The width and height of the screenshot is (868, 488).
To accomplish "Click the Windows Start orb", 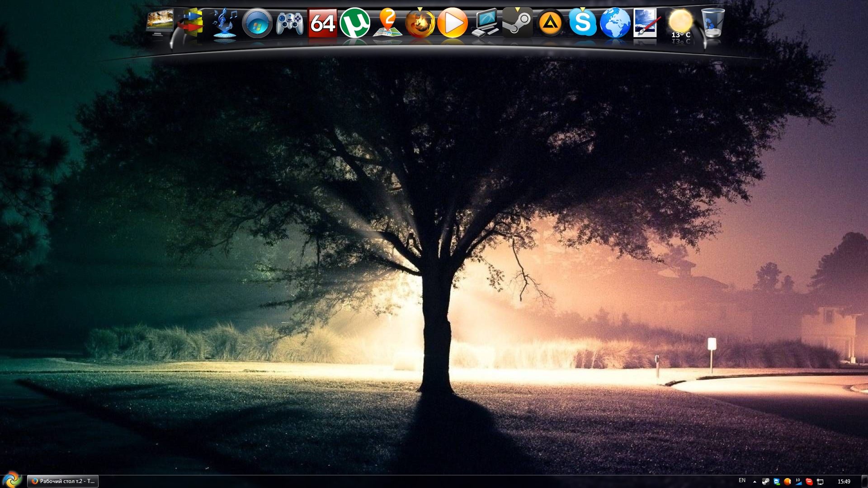I will point(12,480).
